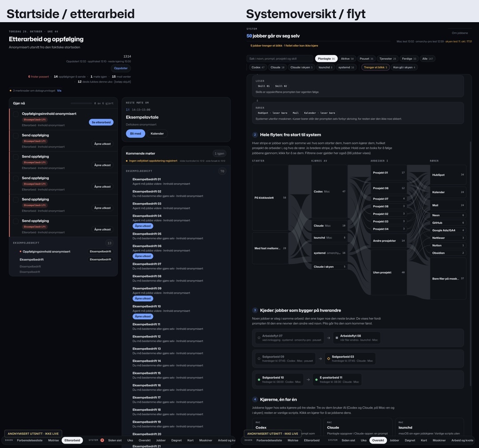Open the Arbeidsflyt 08 chain card
Viewport: 479px width, 448px height.
(x=357, y=338)
